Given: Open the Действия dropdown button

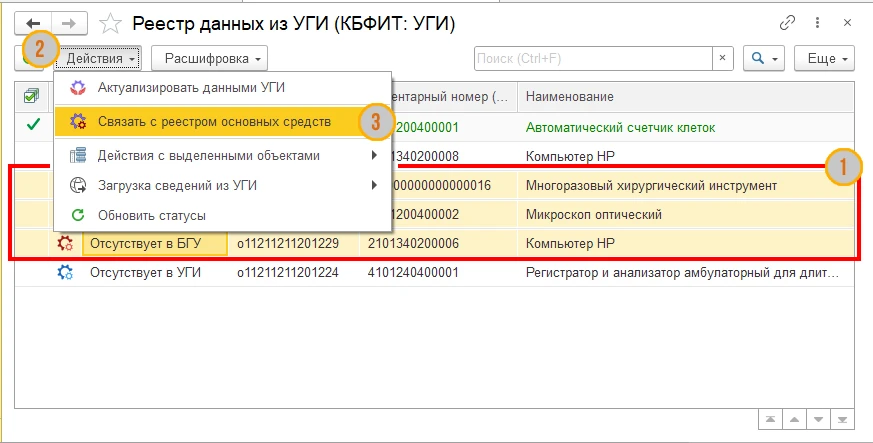Looking at the screenshot, I should pos(100,58).
